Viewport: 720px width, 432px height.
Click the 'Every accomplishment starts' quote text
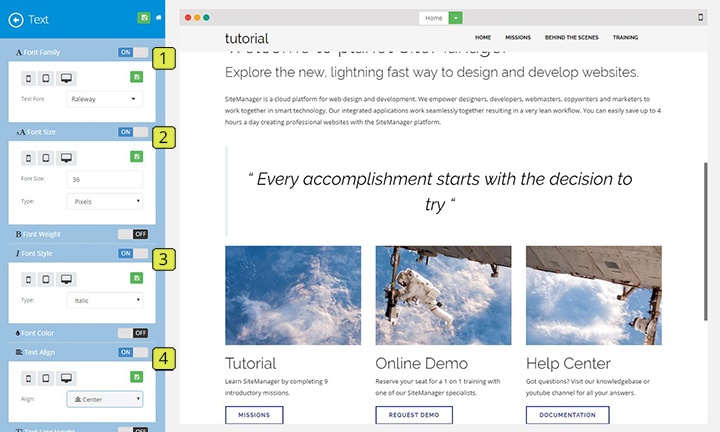point(441,191)
